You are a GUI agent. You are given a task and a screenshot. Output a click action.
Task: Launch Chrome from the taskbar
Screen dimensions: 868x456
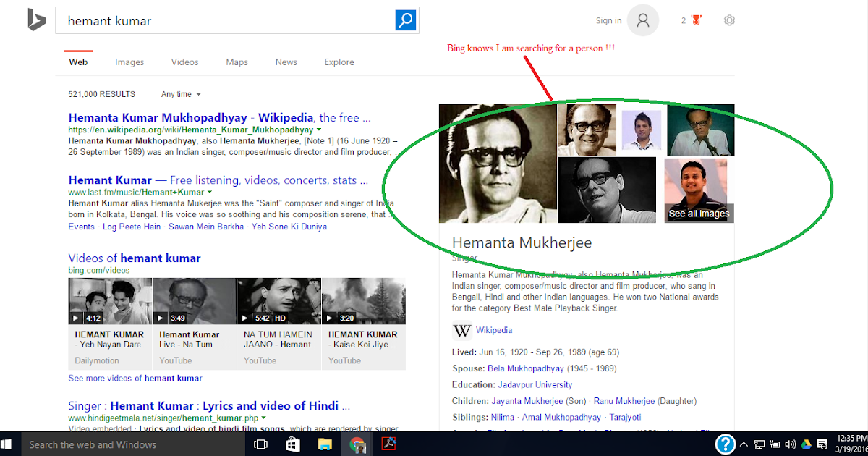[x=357, y=444]
